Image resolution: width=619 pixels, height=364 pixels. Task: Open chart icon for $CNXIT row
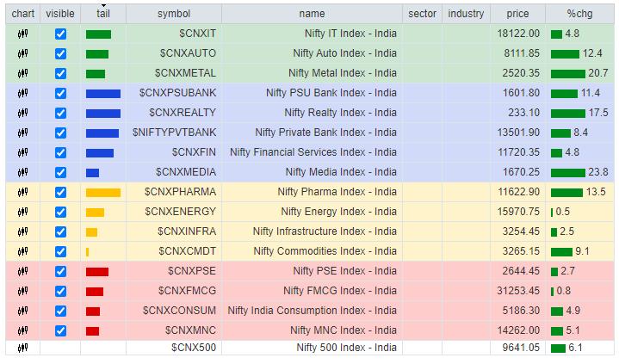[x=22, y=34]
